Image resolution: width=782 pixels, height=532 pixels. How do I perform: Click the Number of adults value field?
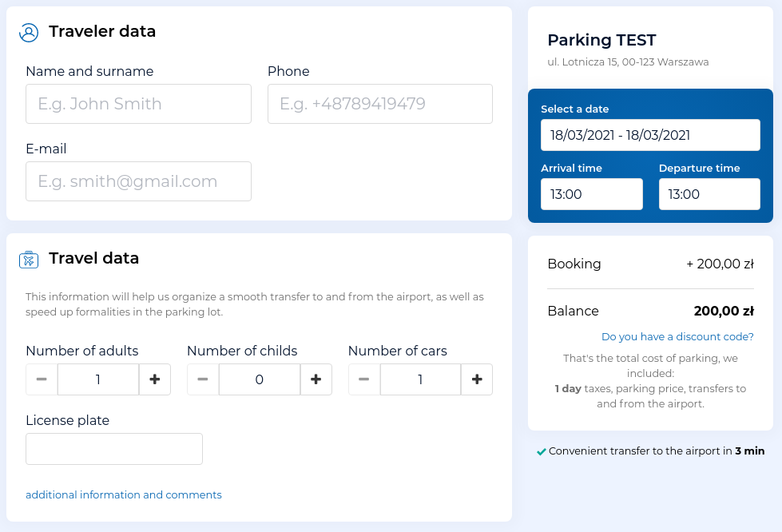[98, 379]
